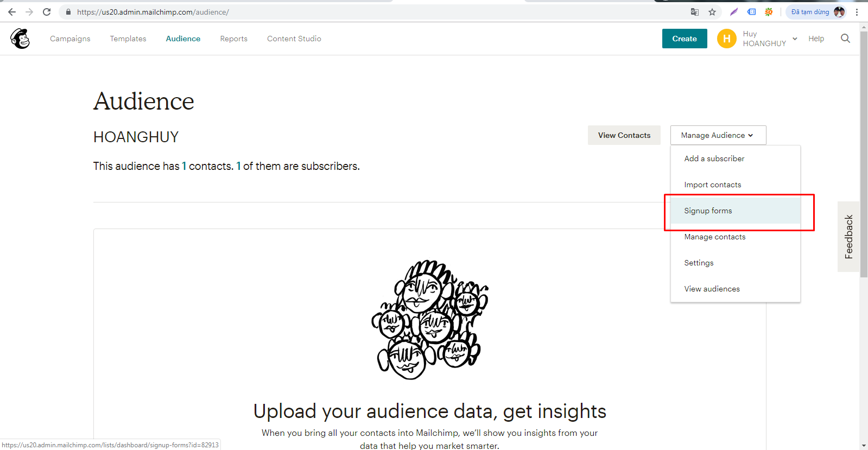Click the browser address bar URL
The height and width of the screenshot is (450, 868).
tap(153, 12)
